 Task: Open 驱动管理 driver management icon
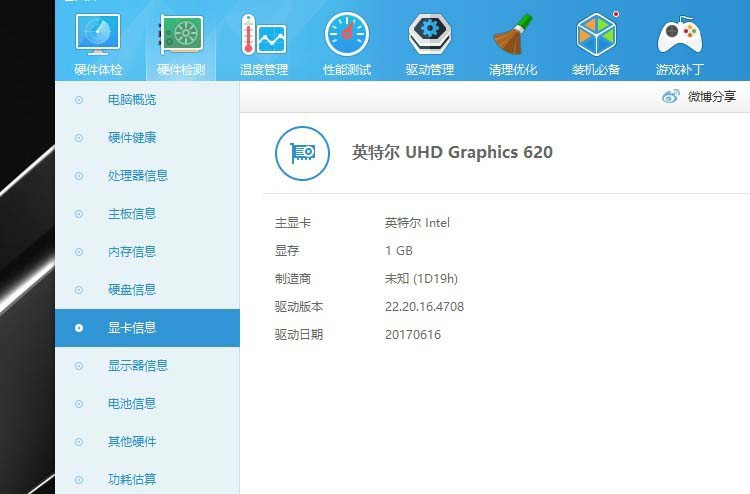[430, 34]
